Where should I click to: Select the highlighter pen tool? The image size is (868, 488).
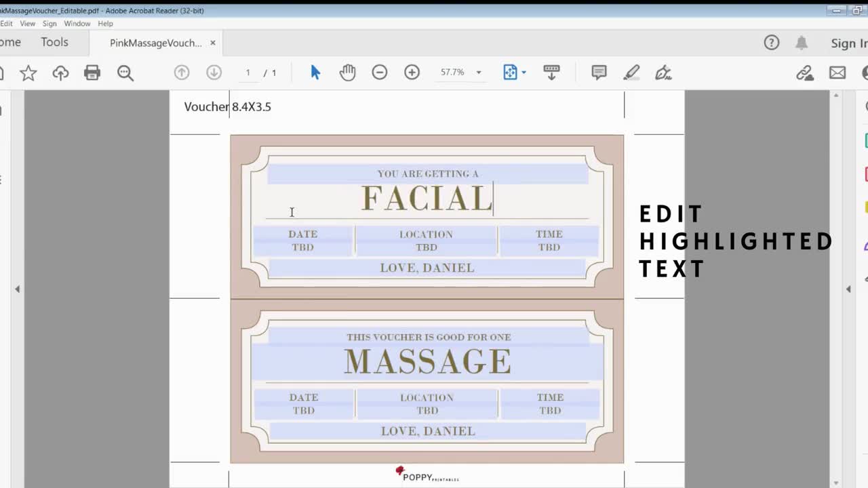point(631,73)
